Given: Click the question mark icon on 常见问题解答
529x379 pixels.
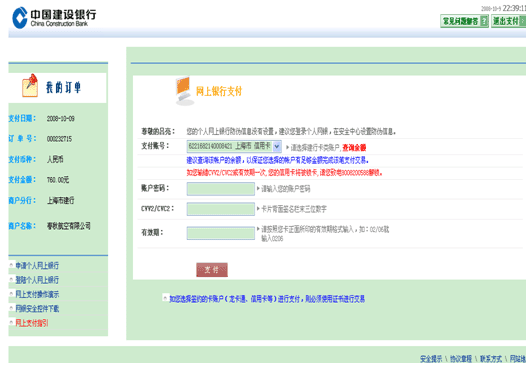Looking at the screenshot, I should click(484, 21).
